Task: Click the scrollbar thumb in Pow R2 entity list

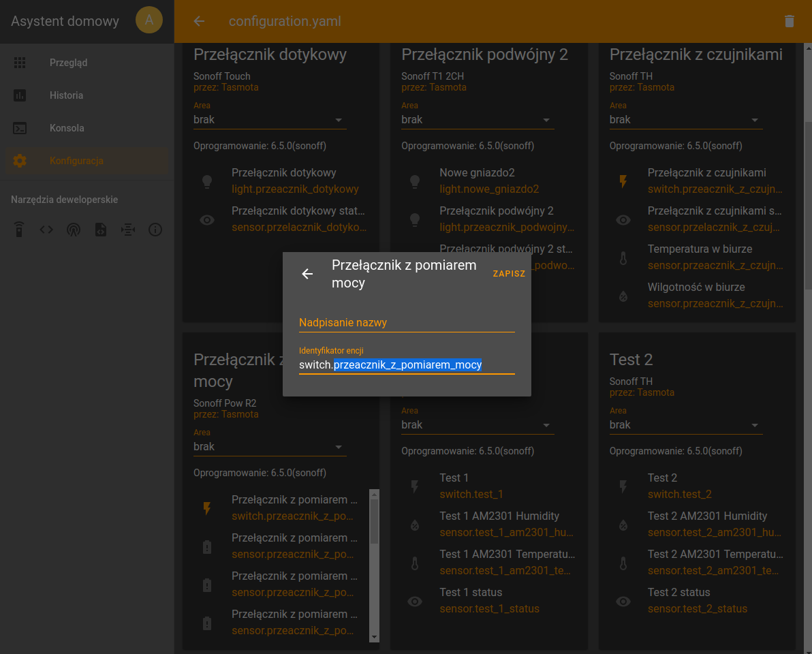Action: point(375,521)
